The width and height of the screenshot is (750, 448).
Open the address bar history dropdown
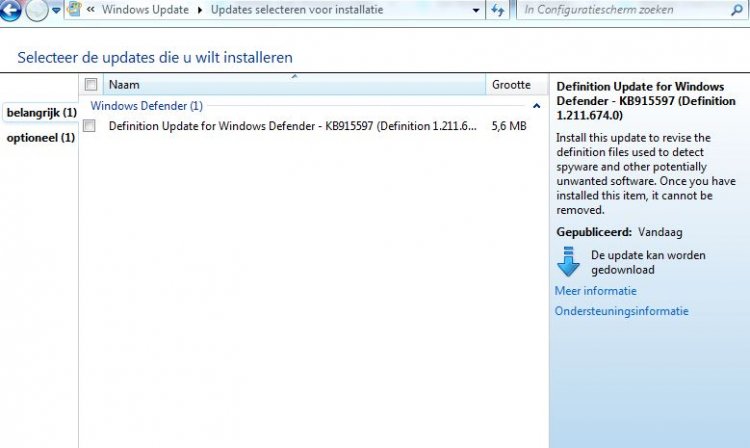click(x=475, y=10)
